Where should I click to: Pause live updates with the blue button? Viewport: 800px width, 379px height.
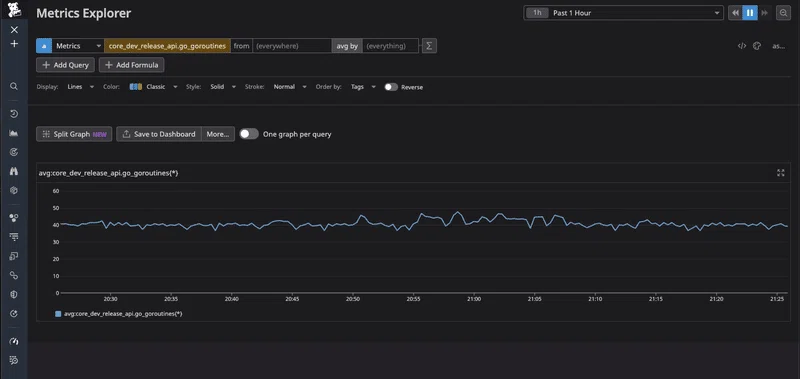click(x=749, y=13)
